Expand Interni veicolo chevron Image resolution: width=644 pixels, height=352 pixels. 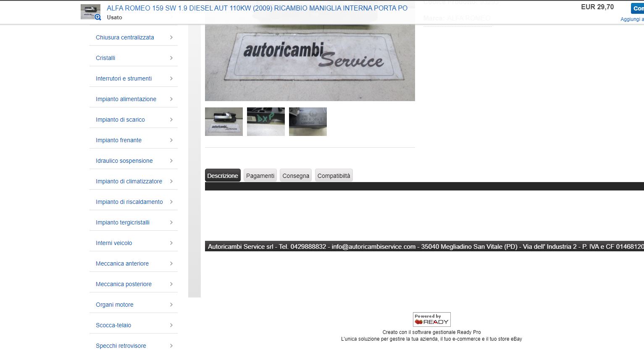pyautogui.click(x=171, y=243)
